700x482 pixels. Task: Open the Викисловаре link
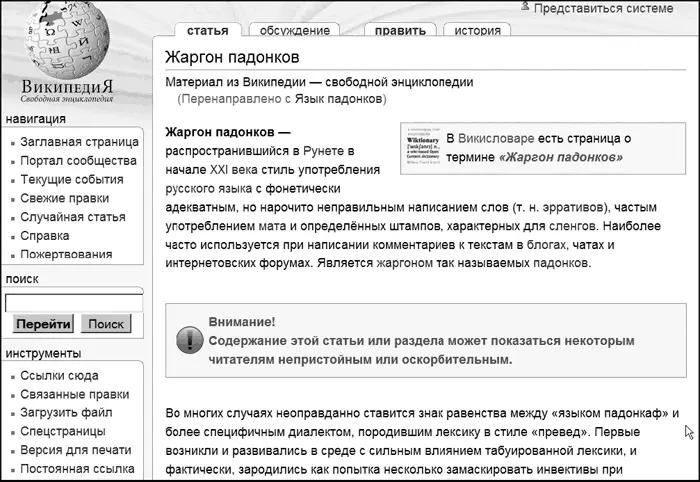pos(496,138)
